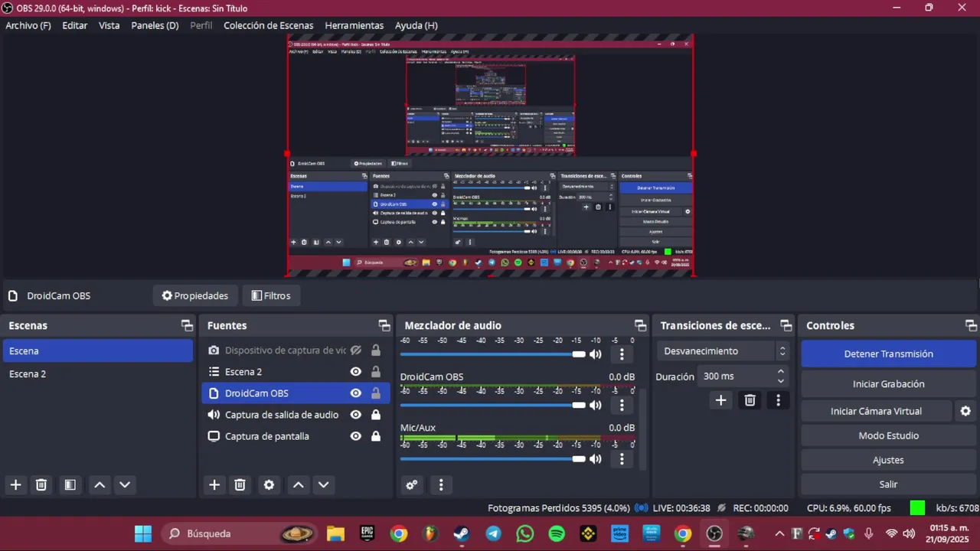Add a new source in Fuentes panel

click(x=214, y=484)
